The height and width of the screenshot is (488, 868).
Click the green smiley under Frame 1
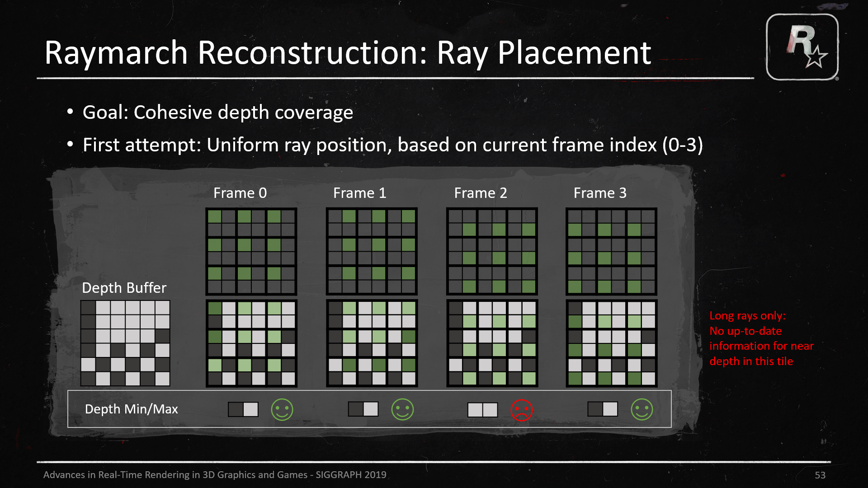pyautogui.click(x=402, y=409)
